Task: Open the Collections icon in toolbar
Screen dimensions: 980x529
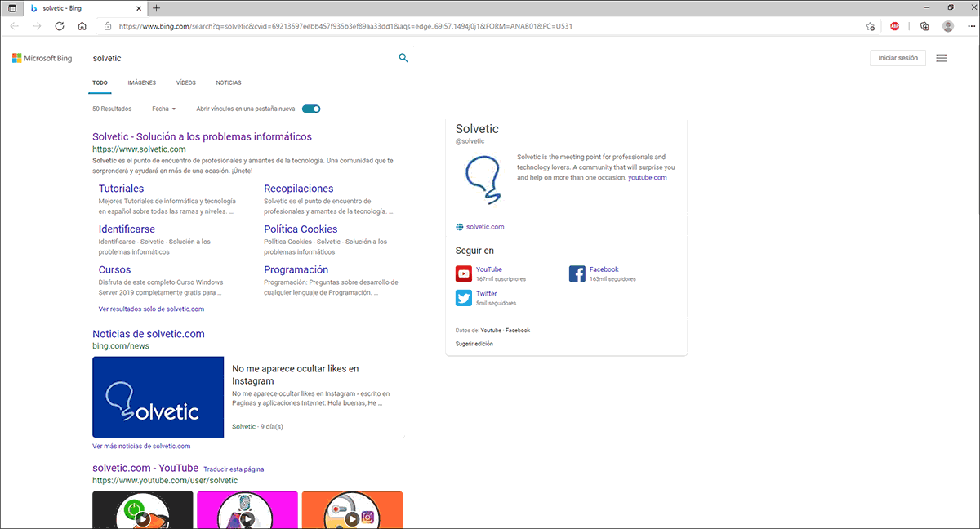Action: [x=924, y=26]
